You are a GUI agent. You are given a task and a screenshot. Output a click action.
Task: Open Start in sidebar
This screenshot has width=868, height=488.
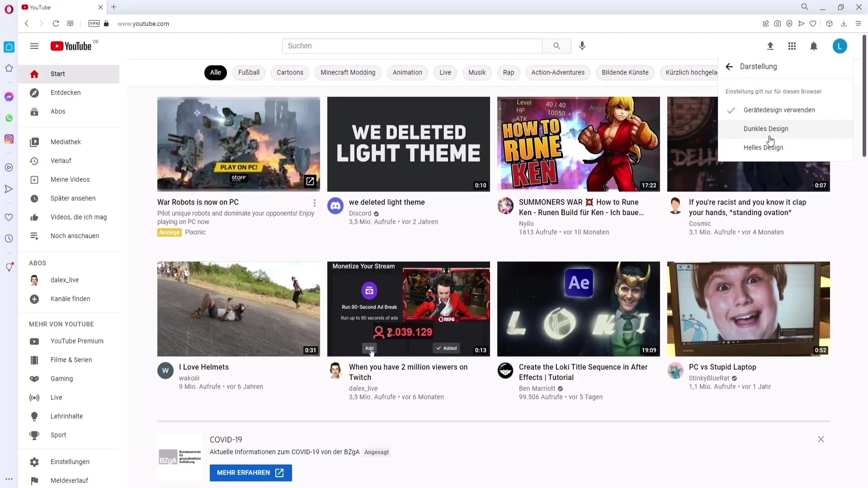click(69, 74)
